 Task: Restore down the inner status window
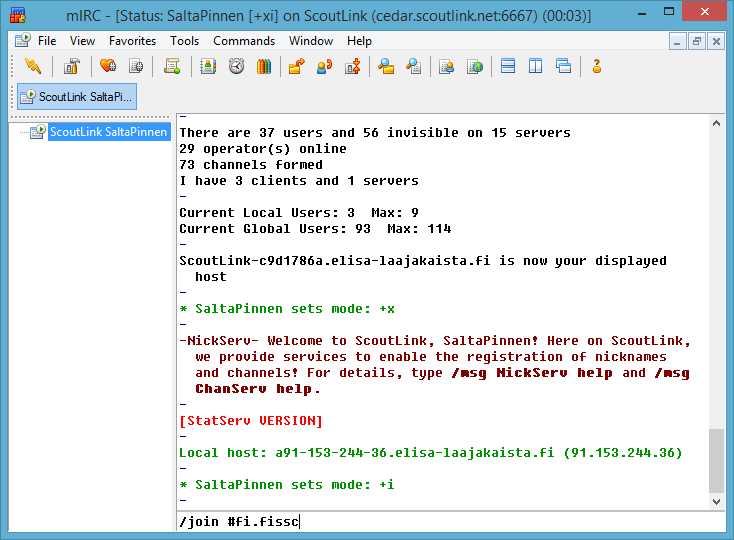pyautogui.click(x=697, y=42)
